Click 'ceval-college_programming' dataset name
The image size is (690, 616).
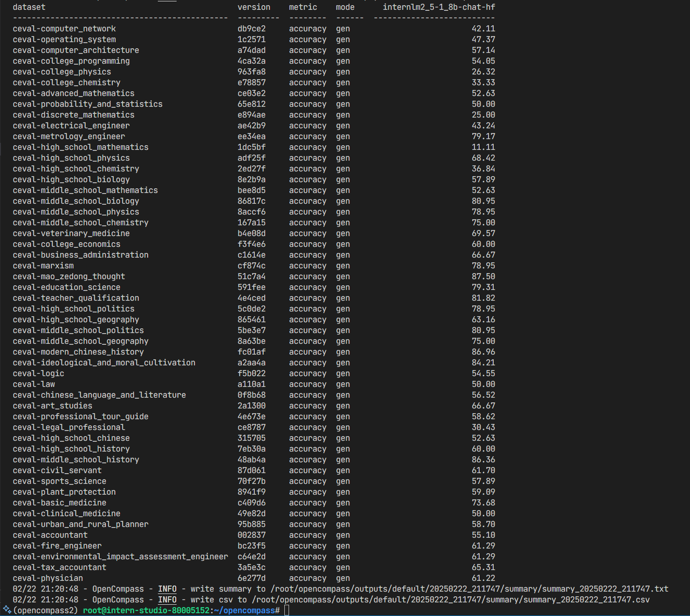pos(71,61)
